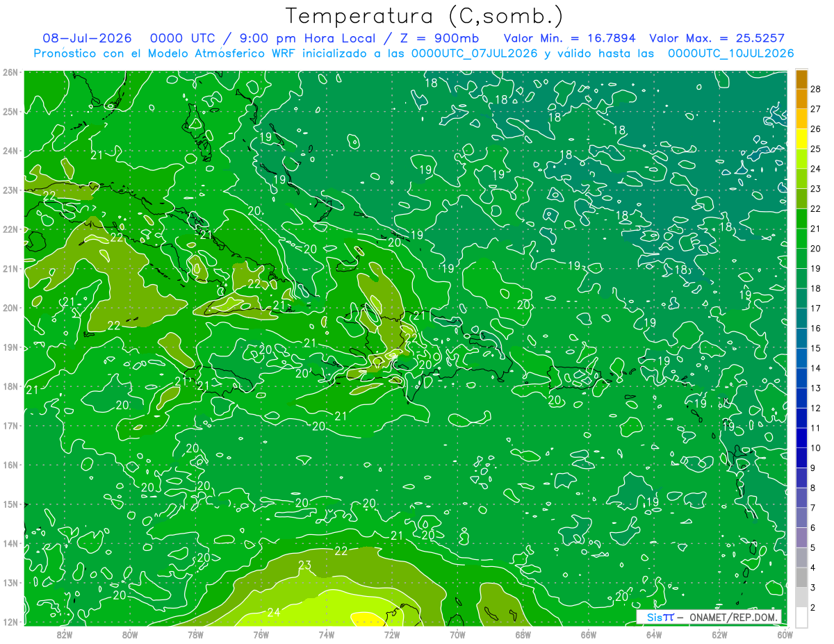Click legend value "2" on color scale

[x=814, y=607]
